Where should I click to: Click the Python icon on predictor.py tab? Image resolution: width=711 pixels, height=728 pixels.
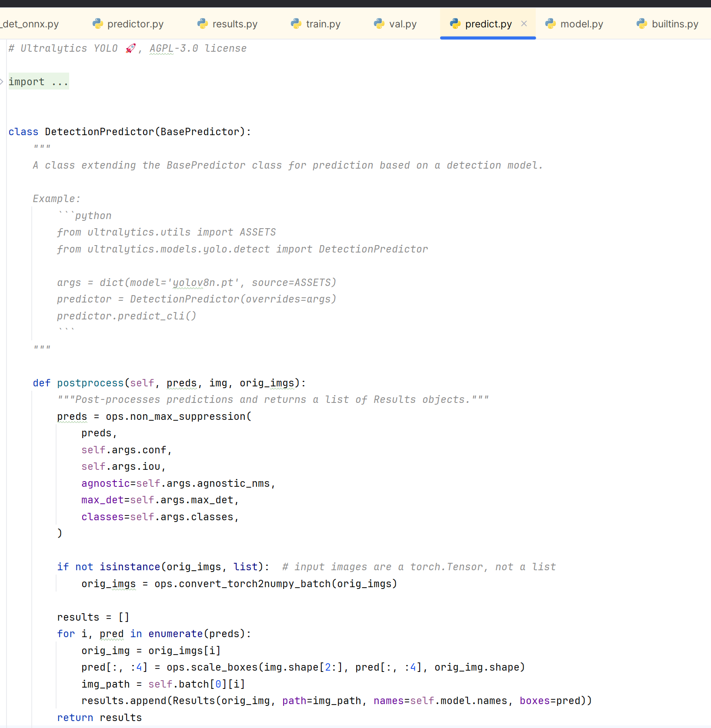coord(98,23)
